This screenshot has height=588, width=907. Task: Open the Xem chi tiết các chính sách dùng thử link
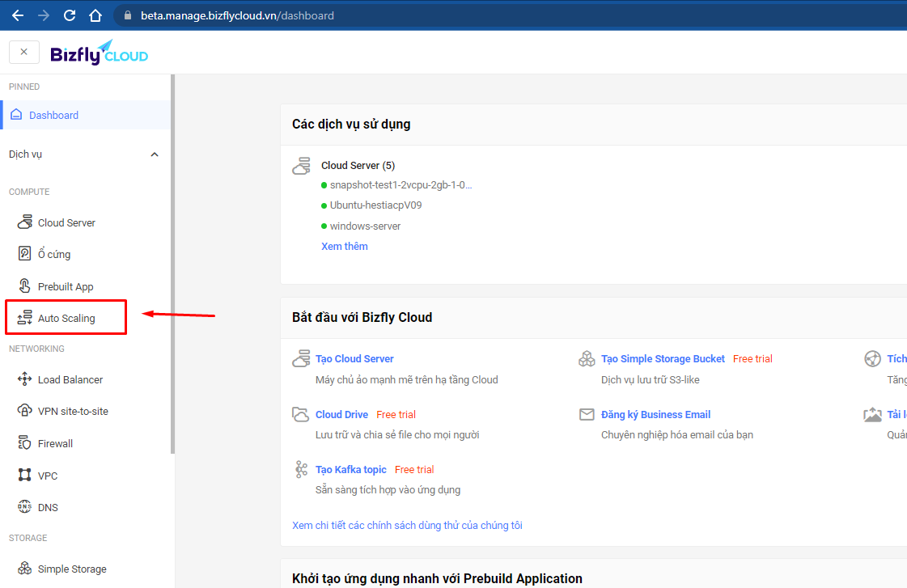click(407, 525)
